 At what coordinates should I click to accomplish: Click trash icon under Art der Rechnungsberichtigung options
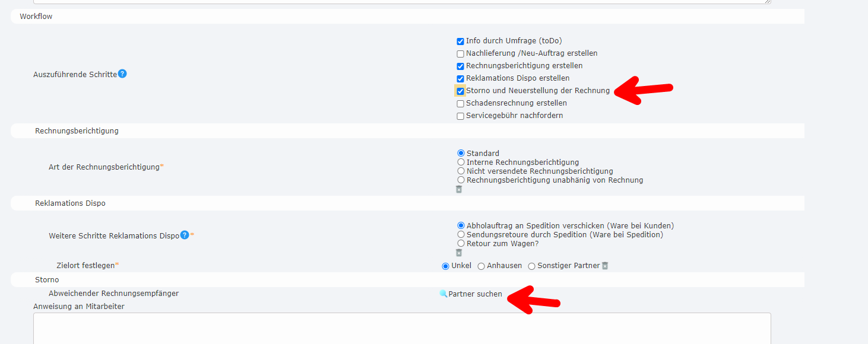[x=458, y=189]
